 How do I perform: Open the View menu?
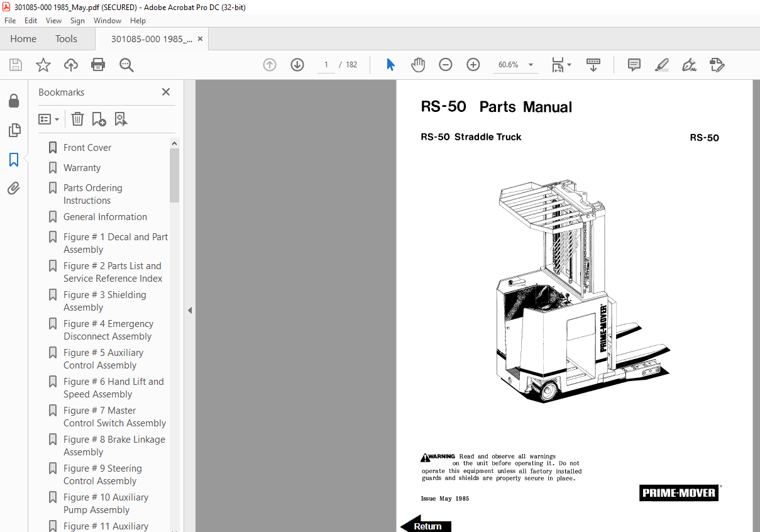pyautogui.click(x=54, y=21)
